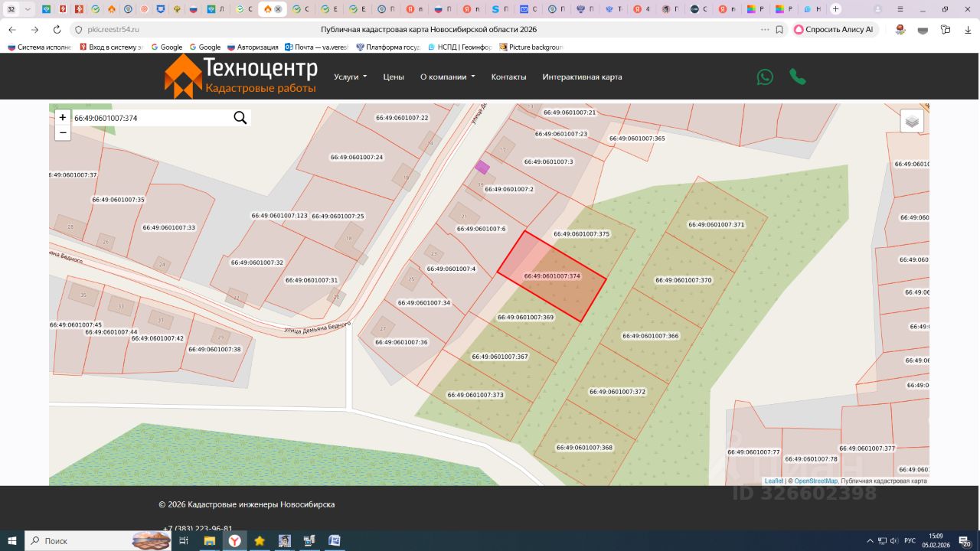Expand the Услуги dropdown menu
This screenshot has width=980, height=551.
coord(350,77)
